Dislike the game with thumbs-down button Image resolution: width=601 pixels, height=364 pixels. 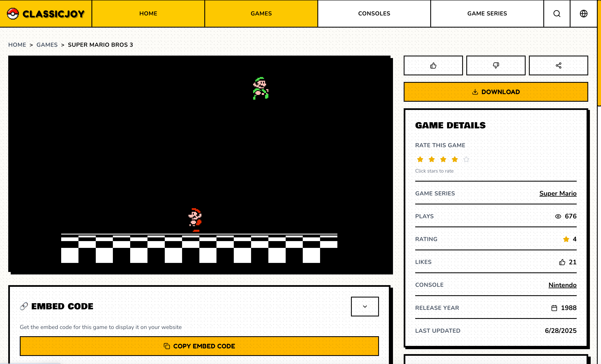pos(496,65)
